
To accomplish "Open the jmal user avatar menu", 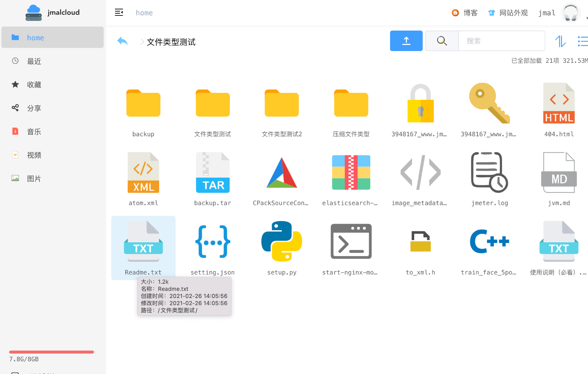I will click(570, 13).
